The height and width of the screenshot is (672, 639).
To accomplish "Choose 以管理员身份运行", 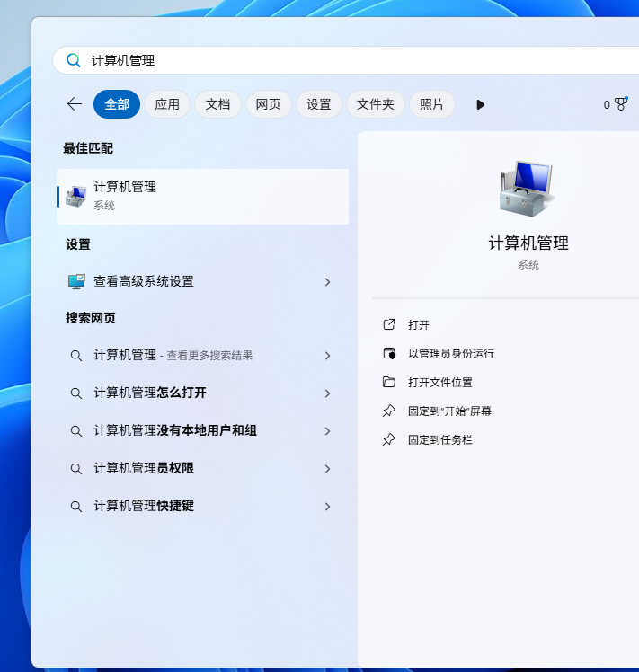I will coord(451,354).
